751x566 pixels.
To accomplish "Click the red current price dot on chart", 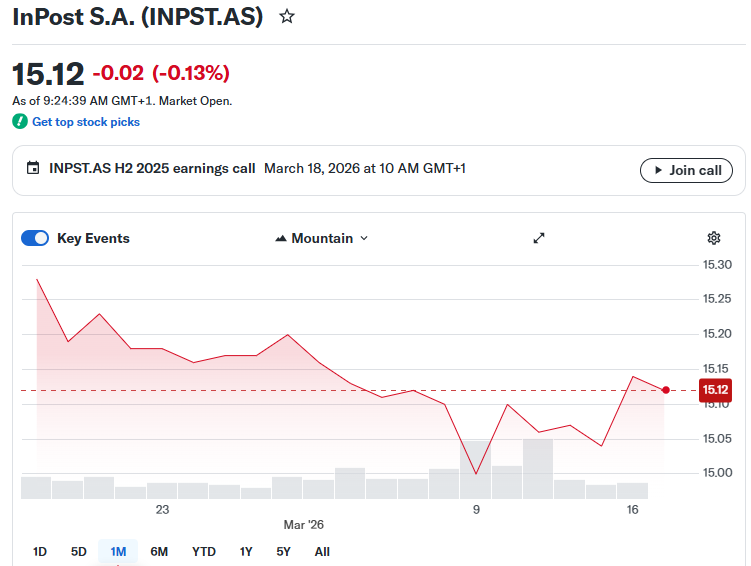I will [x=666, y=390].
